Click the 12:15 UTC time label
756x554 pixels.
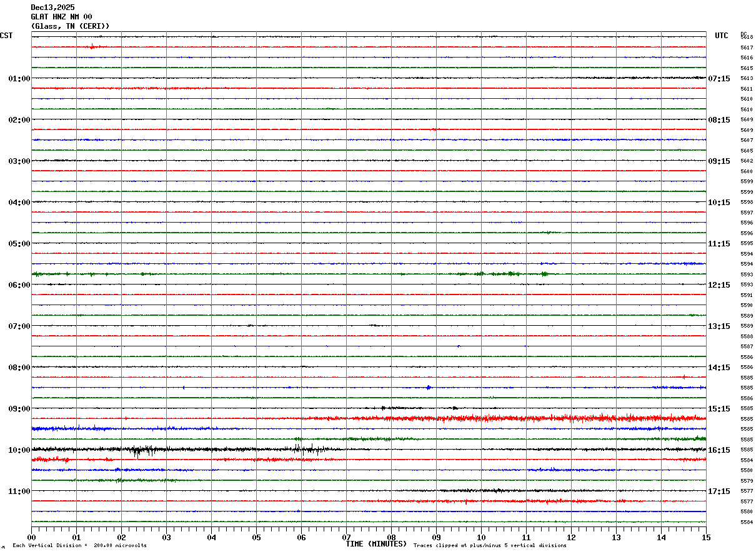[x=719, y=285]
